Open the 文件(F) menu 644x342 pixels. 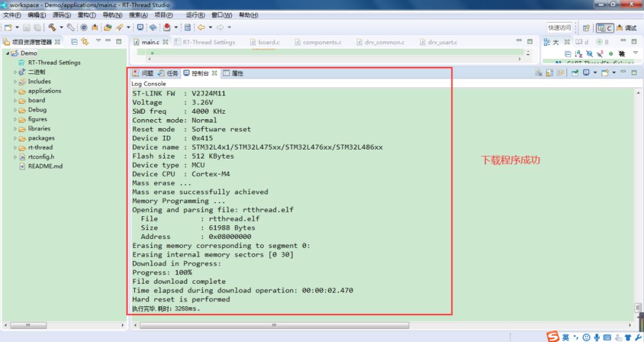(12, 15)
